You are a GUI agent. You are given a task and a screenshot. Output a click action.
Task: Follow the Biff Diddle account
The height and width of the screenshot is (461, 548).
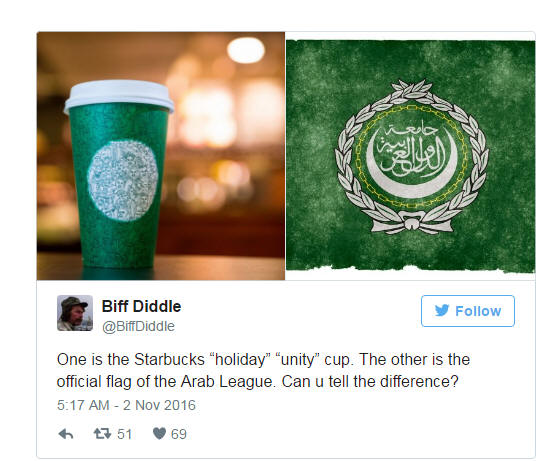click(x=468, y=311)
